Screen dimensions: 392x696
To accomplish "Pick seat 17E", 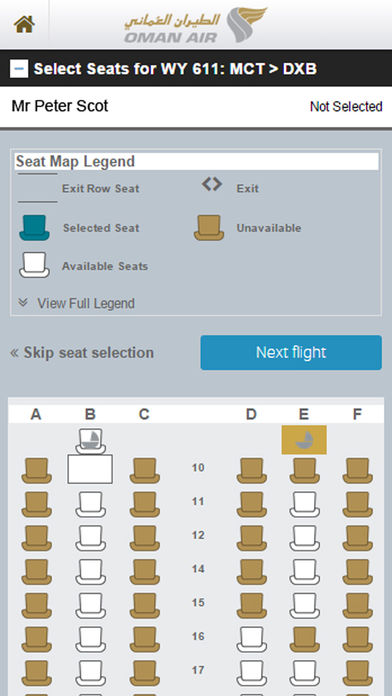I will tap(305, 673).
